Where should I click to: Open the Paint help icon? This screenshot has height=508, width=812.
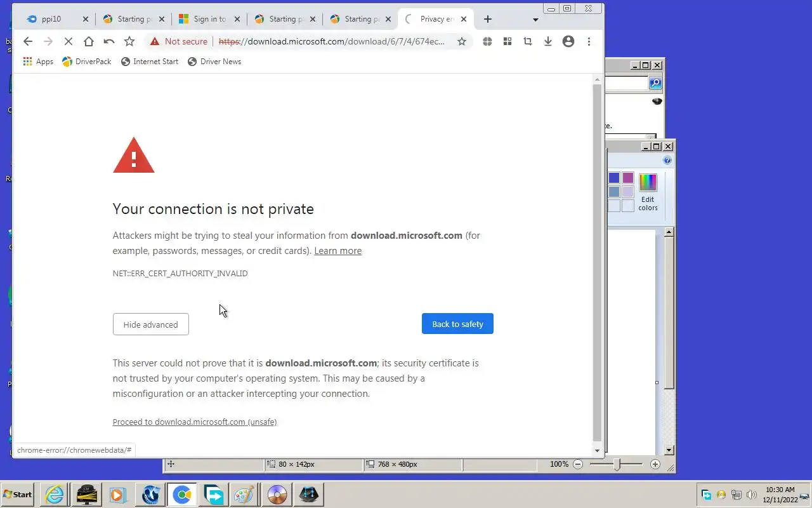(x=667, y=161)
